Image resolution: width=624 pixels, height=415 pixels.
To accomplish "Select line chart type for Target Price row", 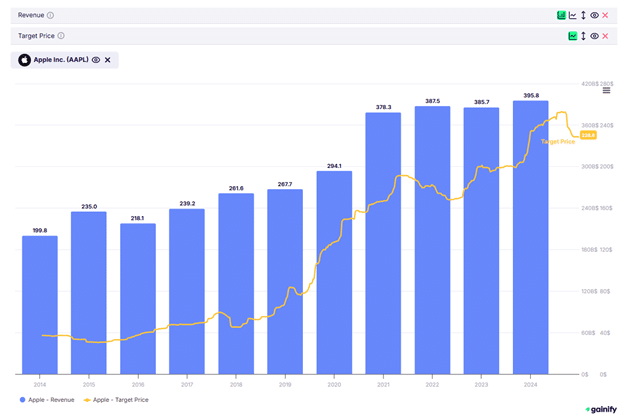I will [572, 36].
